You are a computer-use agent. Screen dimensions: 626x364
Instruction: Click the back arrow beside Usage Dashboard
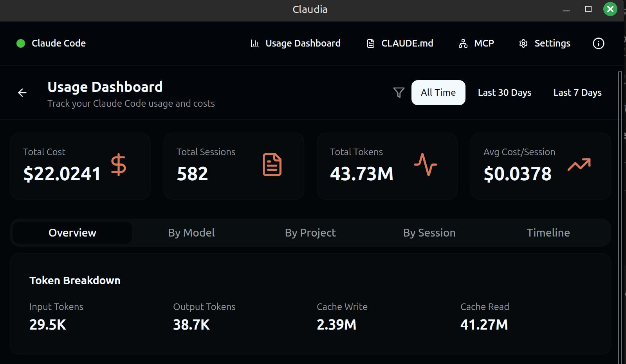click(x=22, y=93)
